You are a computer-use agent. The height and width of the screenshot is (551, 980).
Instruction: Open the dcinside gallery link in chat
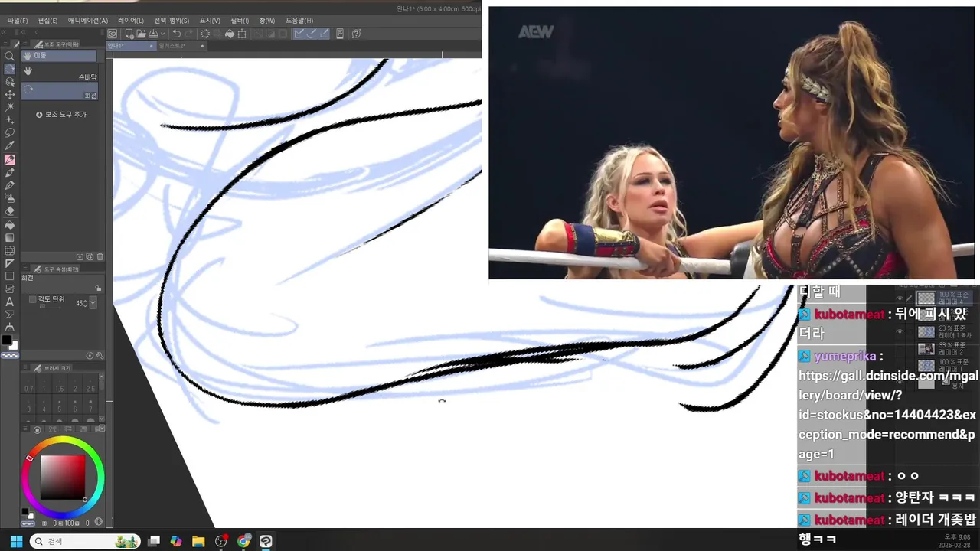click(x=888, y=415)
